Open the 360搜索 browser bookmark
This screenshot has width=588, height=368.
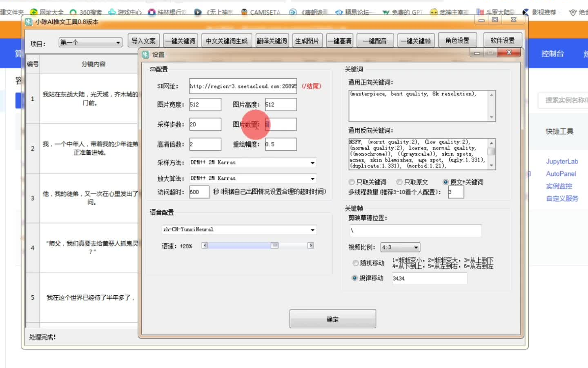tap(86, 12)
